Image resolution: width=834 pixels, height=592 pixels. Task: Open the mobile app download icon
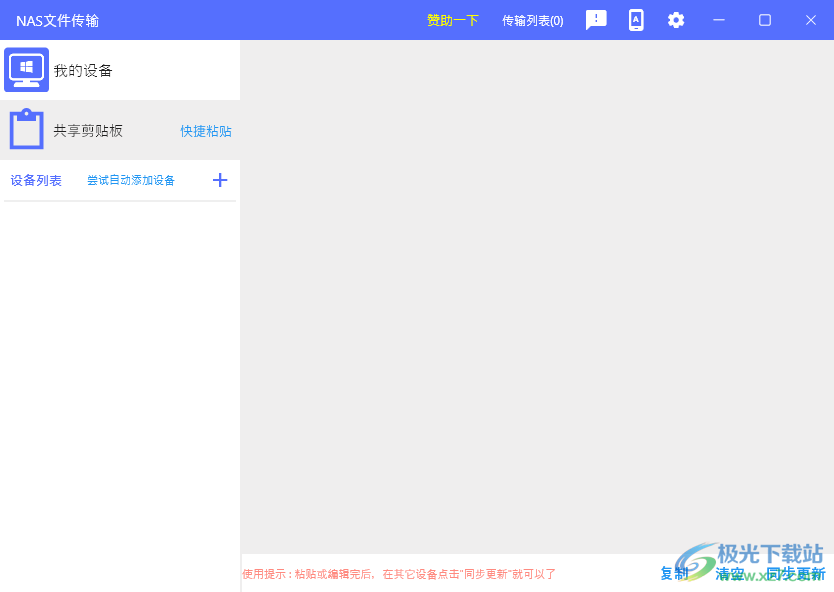coord(636,20)
